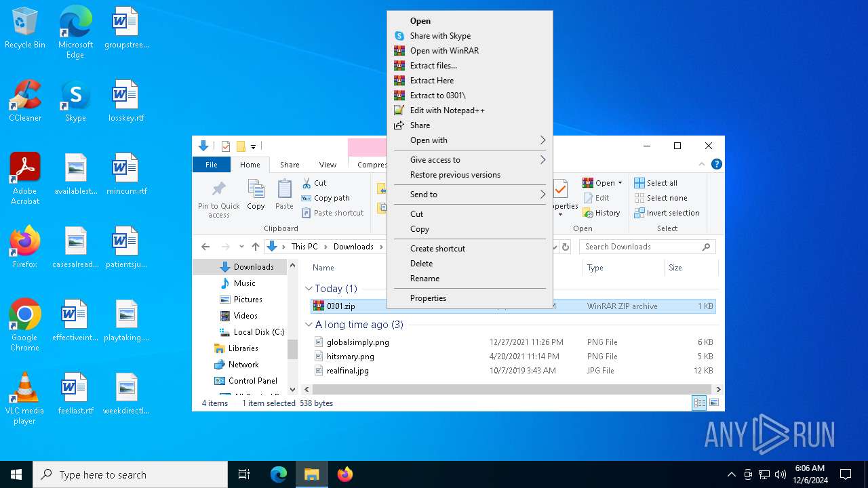Click Select all in the ribbon
Screen dimensions: 868x488
pos(655,183)
